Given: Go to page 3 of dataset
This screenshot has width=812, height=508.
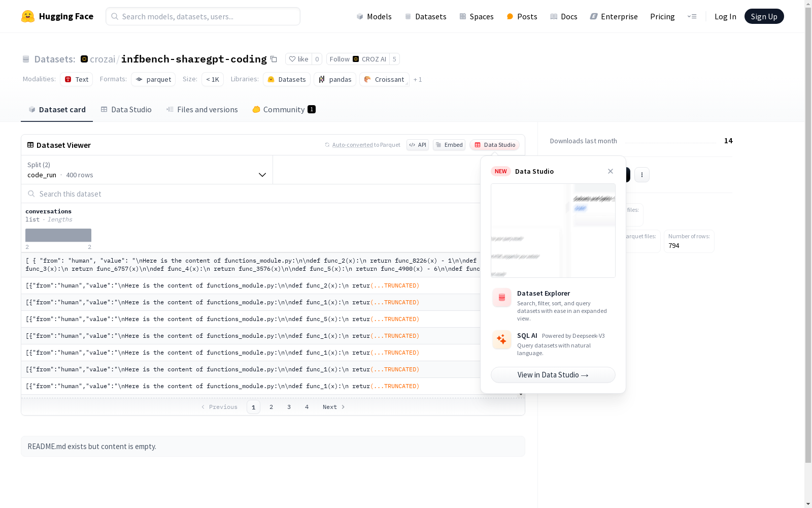Looking at the screenshot, I should tap(289, 407).
